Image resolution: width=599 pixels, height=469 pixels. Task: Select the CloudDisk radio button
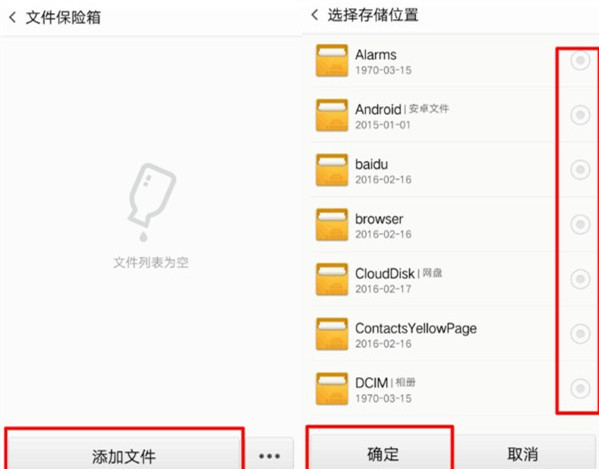click(x=580, y=279)
